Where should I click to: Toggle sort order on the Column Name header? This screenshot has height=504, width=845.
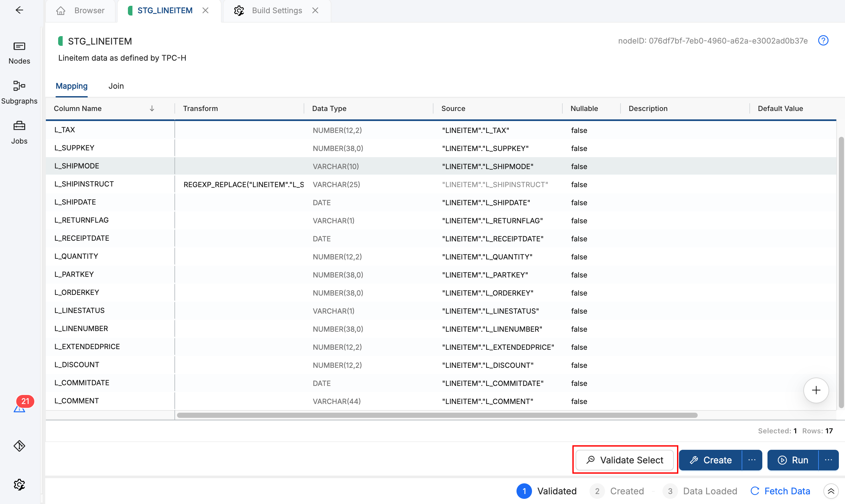152,108
